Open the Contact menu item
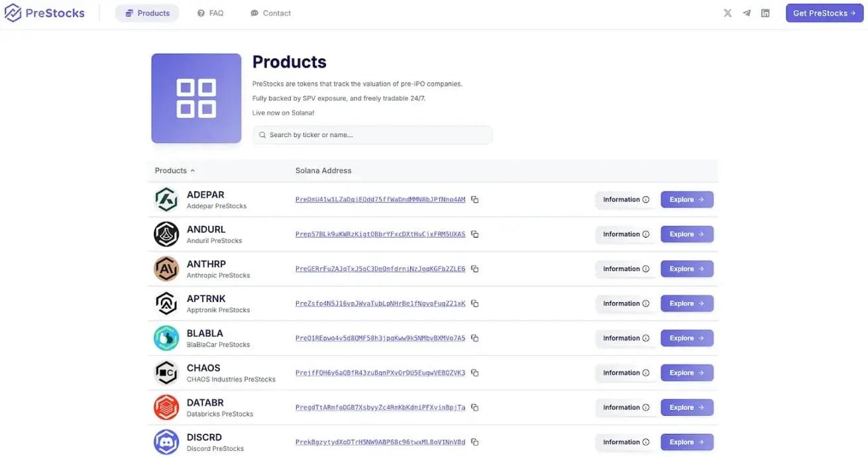Viewport: 868px width, 457px height. [270, 13]
